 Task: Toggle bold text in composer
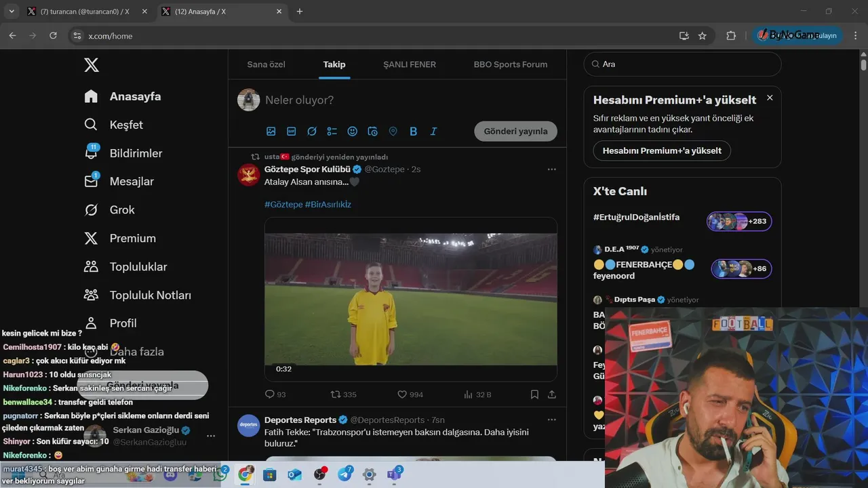coord(413,131)
